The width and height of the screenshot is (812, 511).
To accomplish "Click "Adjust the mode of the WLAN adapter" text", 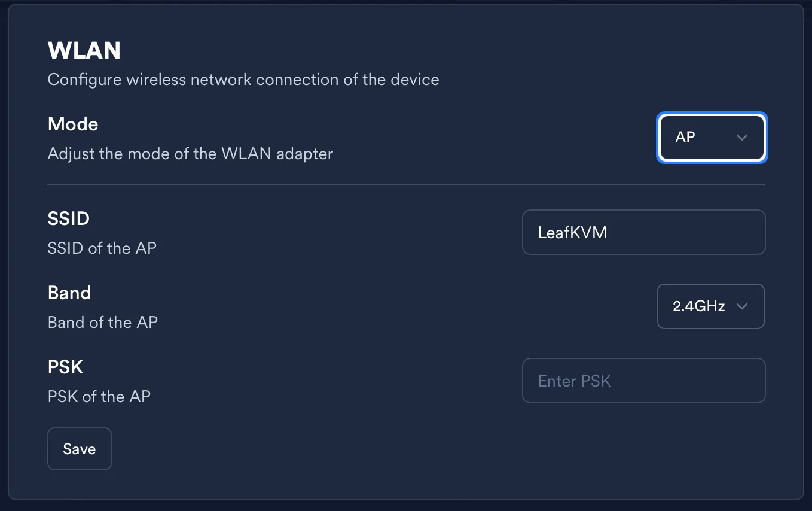I will point(190,154).
